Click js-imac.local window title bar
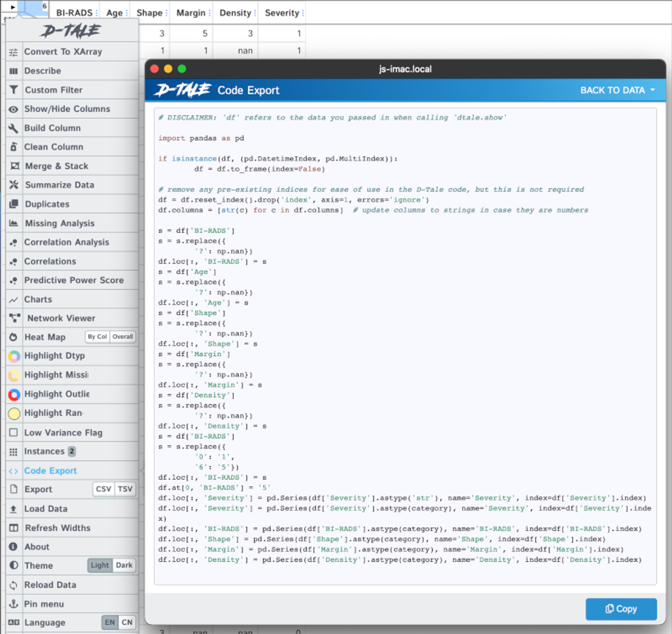672x634 pixels. 405,69
